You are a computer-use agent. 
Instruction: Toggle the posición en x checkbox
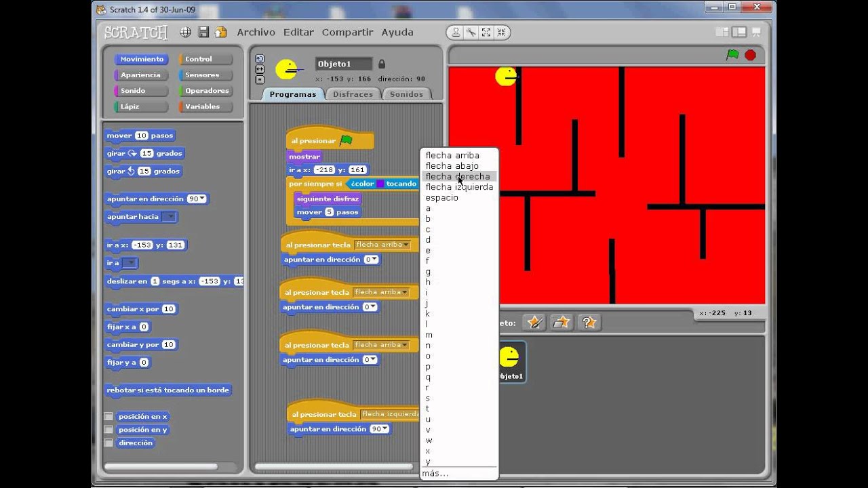click(x=108, y=416)
